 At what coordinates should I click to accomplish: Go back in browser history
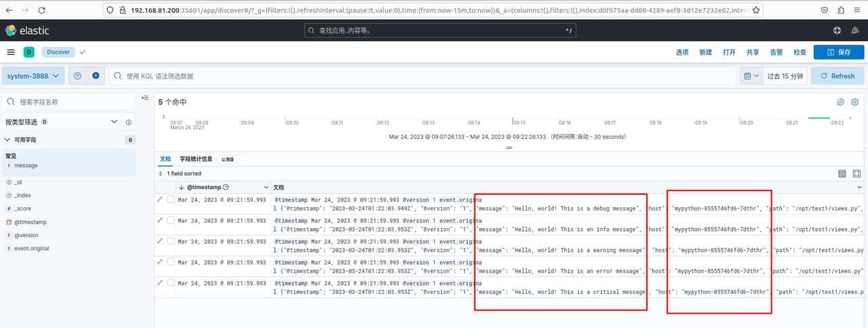click(x=9, y=10)
